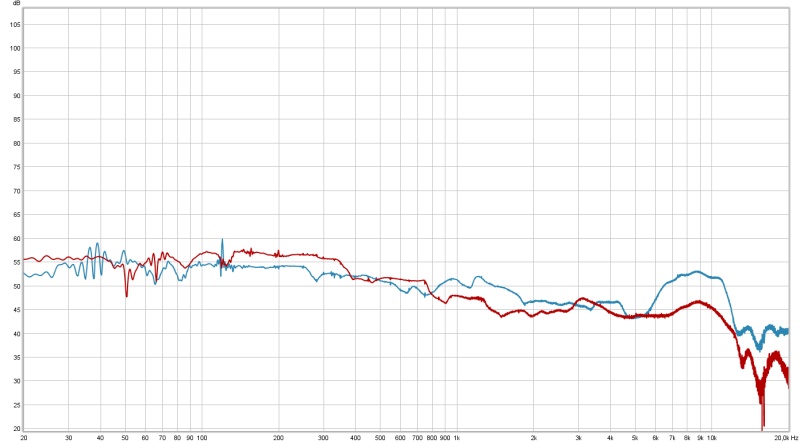
Task: Click the red curve's flat section near 200 Hz
Action: (280, 254)
